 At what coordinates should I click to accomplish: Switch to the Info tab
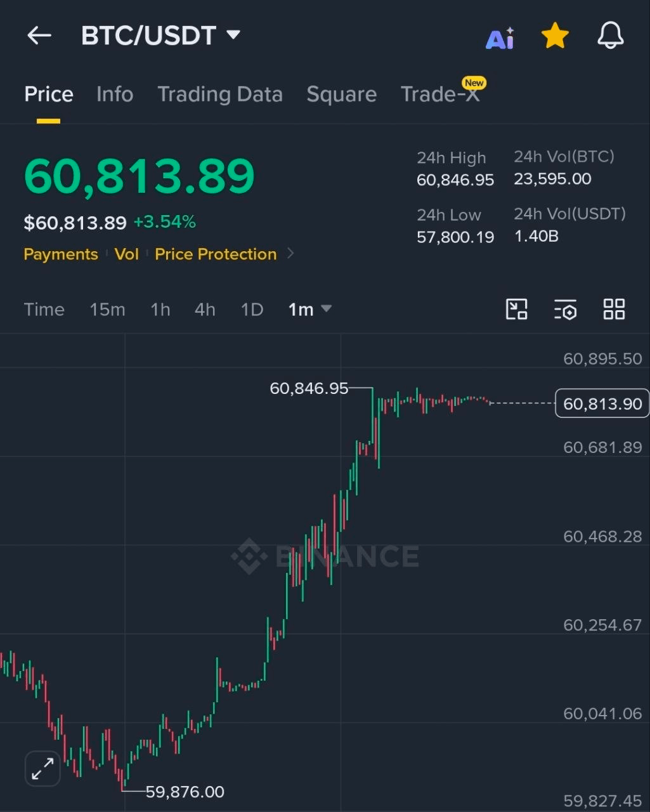115,95
